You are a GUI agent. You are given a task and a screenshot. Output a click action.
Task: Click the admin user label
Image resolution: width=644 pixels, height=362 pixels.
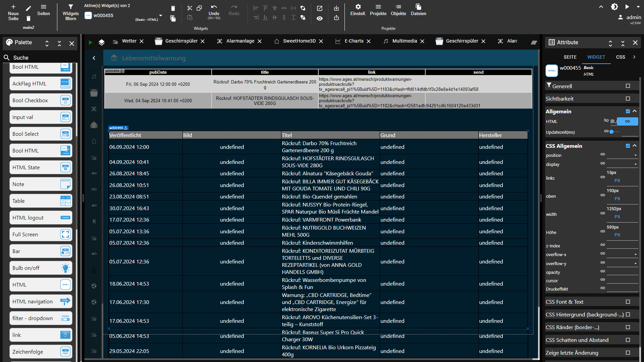pos(633,17)
